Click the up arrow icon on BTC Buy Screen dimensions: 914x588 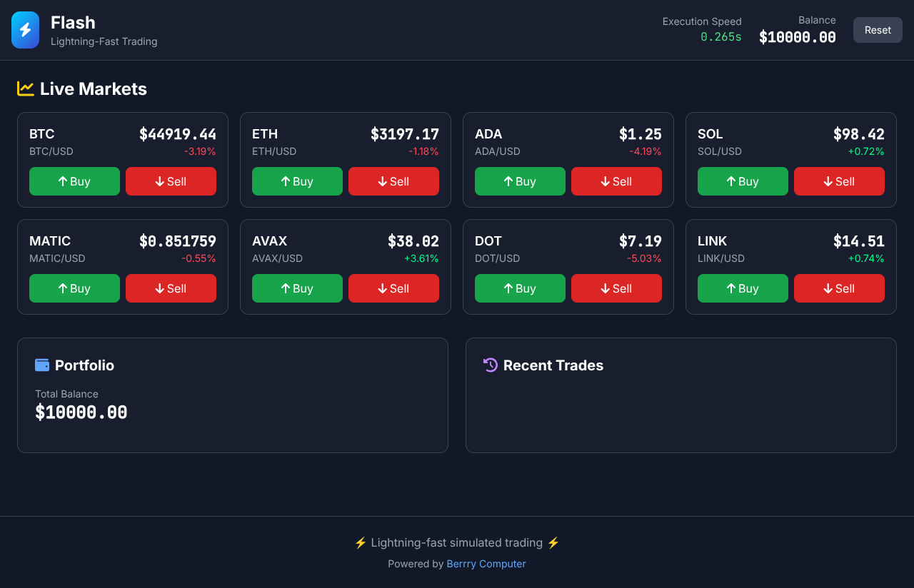coord(63,181)
